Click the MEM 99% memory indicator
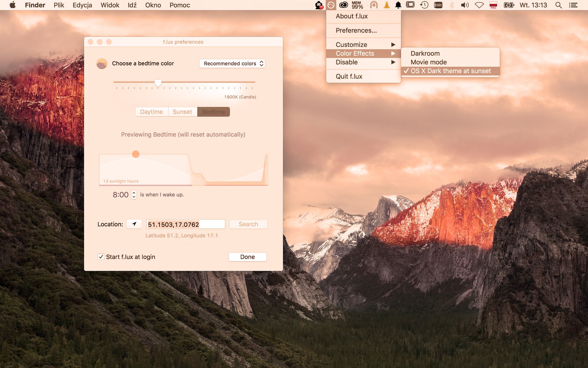The image size is (588, 368). pyautogui.click(x=357, y=5)
